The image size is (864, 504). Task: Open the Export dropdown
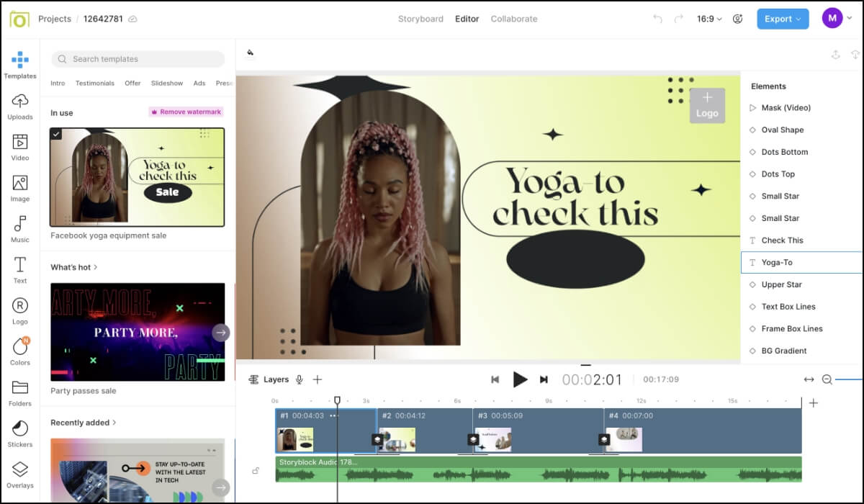click(783, 19)
